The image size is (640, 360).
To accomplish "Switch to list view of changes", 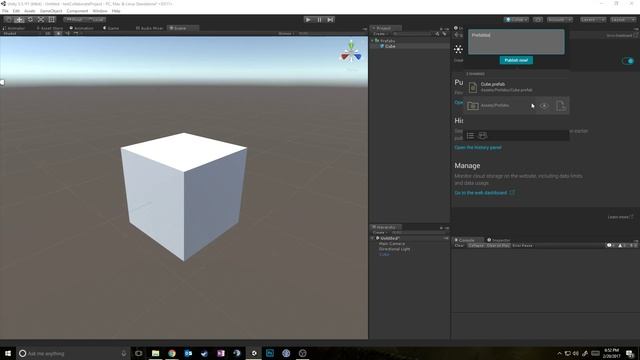I will 470,136.
